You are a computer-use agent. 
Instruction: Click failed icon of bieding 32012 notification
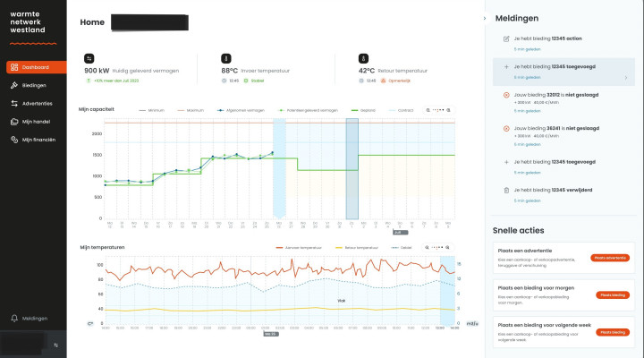tap(506, 95)
